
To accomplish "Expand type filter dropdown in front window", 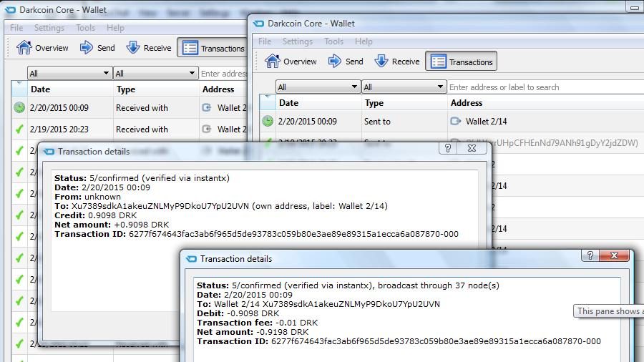I will click(x=404, y=87).
